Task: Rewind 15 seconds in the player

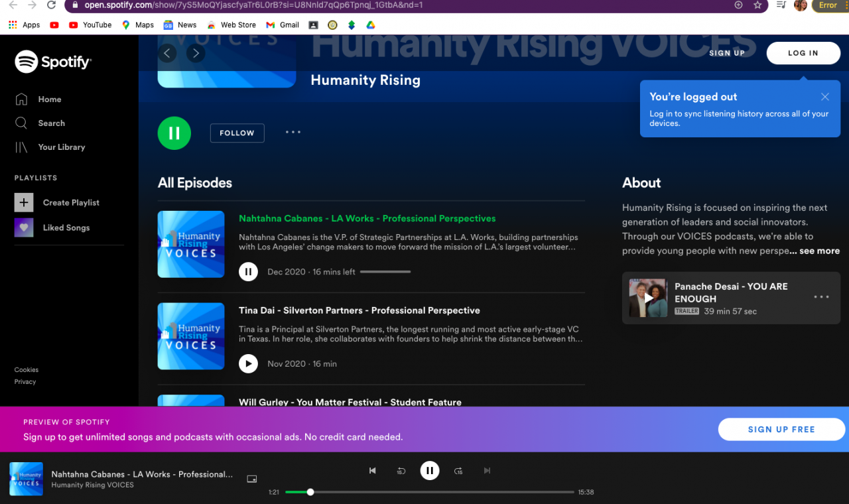Action: coord(401,471)
